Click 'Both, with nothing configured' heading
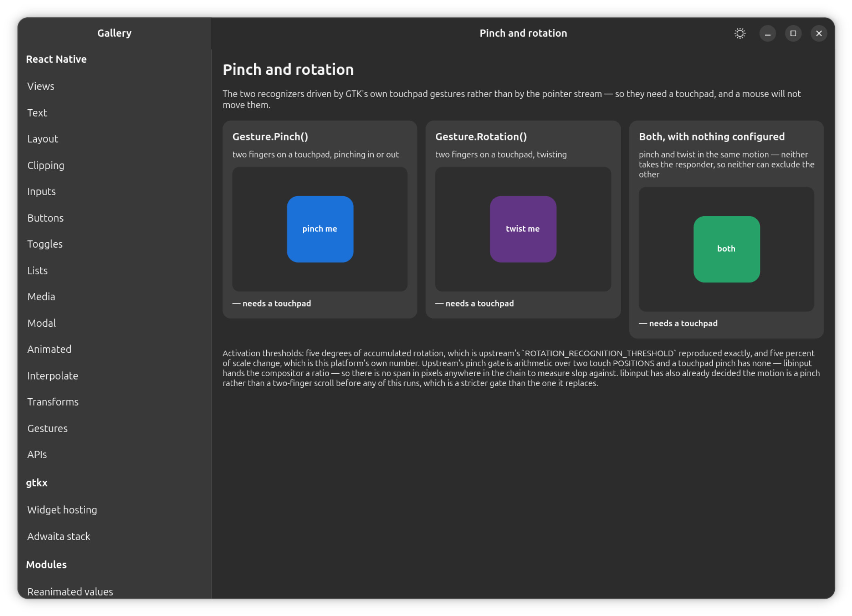 [x=711, y=137]
